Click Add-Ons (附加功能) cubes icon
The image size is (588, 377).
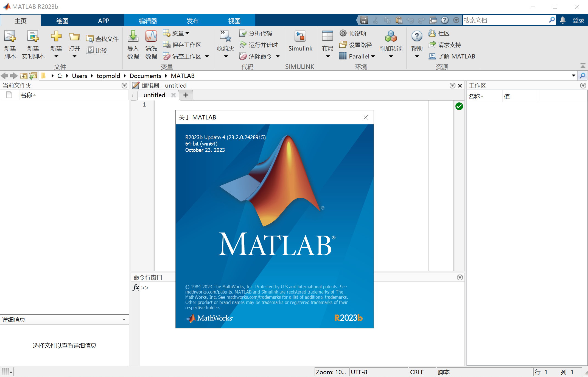click(x=391, y=36)
